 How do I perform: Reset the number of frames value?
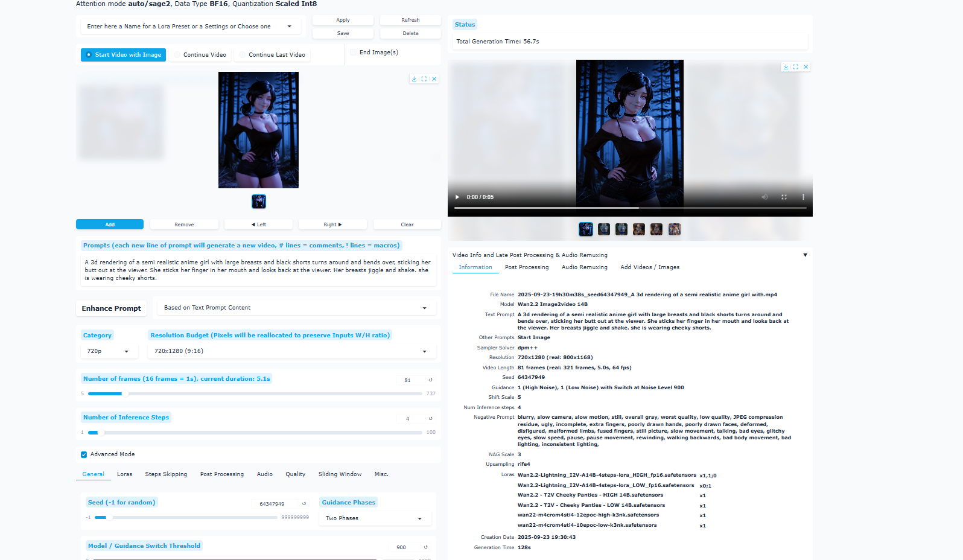pyautogui.click(x=430, y=380)
